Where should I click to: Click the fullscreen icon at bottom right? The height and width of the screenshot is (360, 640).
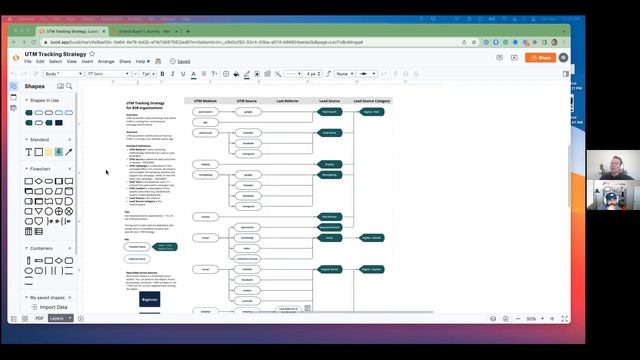tap(564, 319)
